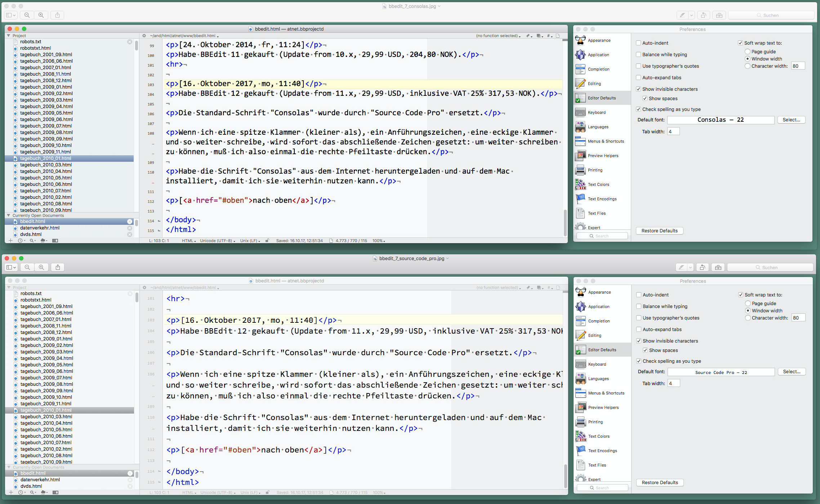The height and width of the screenshot is (504, 820).
Task: Uncheck Check spelling as you type in Source Code Pro Preferences
Action: (639, 361)
